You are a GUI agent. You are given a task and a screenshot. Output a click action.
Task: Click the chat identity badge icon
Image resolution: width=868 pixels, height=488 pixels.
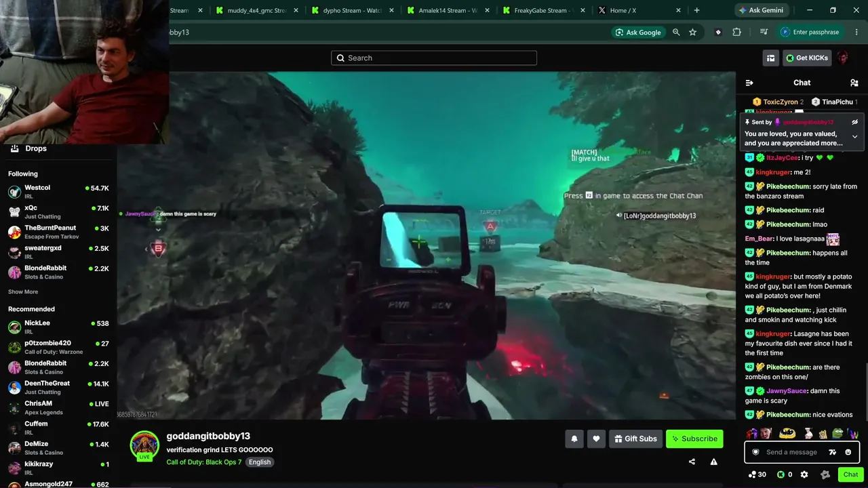pos(755,452)
